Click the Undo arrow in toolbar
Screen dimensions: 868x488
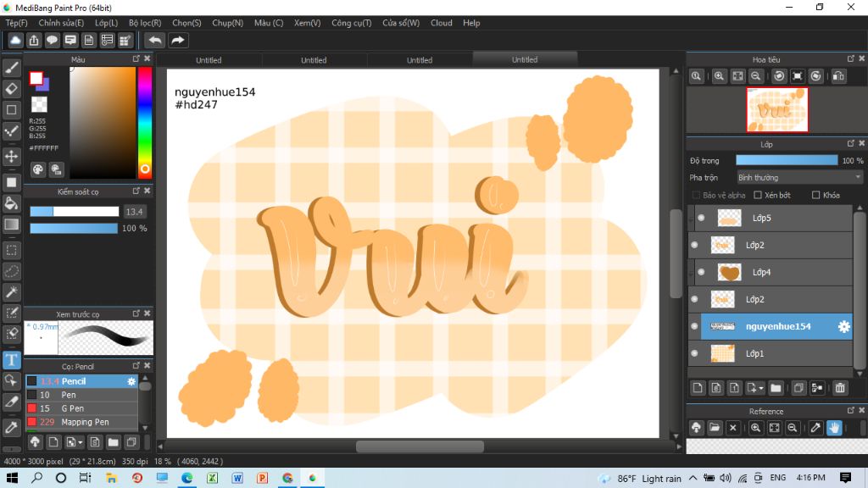tap(155, 41)
